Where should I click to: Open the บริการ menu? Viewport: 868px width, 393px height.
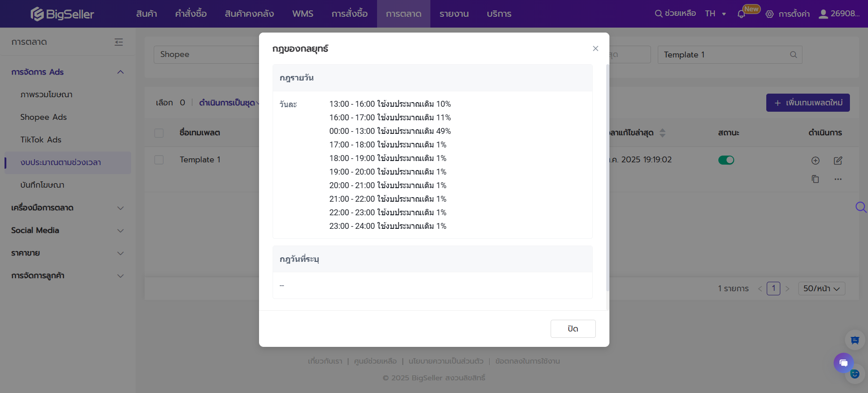499,14
